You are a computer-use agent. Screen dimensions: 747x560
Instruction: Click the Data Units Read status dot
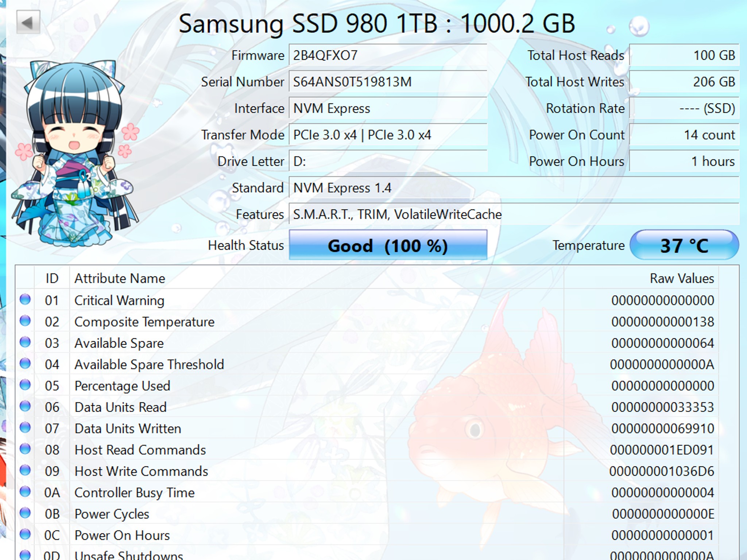coord(25,406)
